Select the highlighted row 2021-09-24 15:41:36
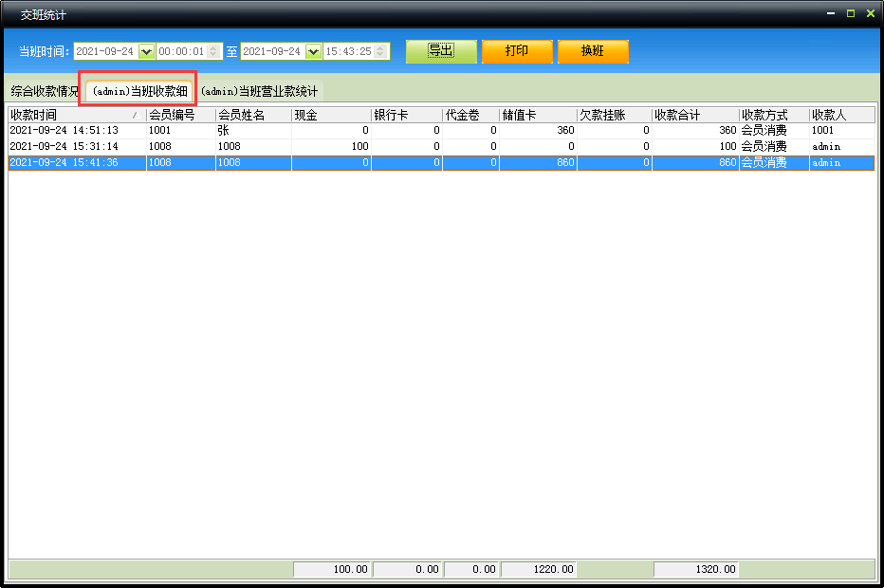The width and height of the screenshot is (884, 588). [441, 163]
